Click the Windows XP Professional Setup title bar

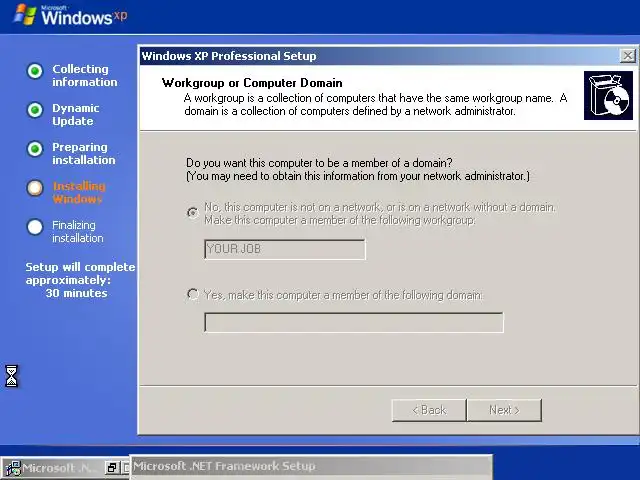[x=380, y=56]
